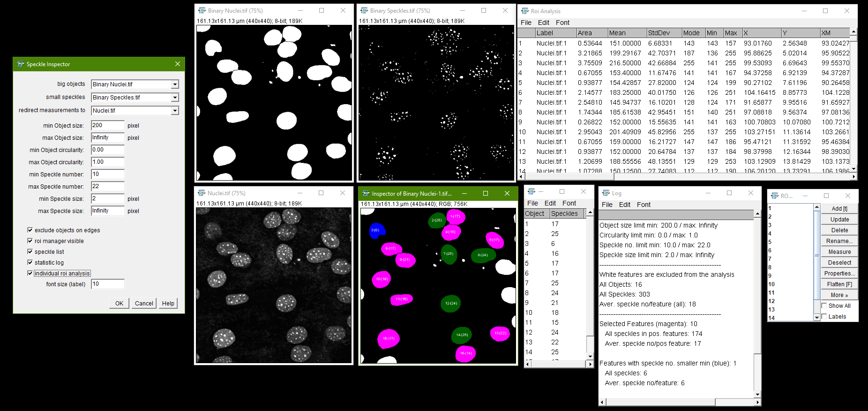This screenshot has width=868, height=411.
Task: Toggle individual roi analysis checkbox
Action: pyautogui.click(x=30, y=273)
